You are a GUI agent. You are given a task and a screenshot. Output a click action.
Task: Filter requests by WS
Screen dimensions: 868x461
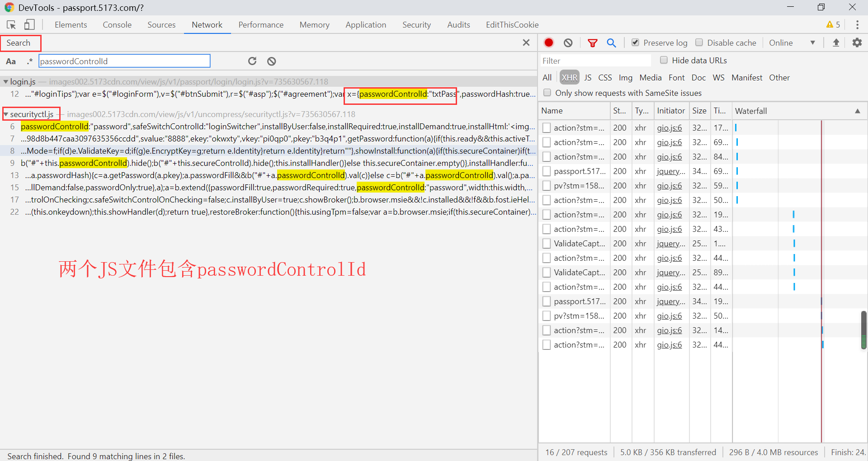[x=719, y=78]
